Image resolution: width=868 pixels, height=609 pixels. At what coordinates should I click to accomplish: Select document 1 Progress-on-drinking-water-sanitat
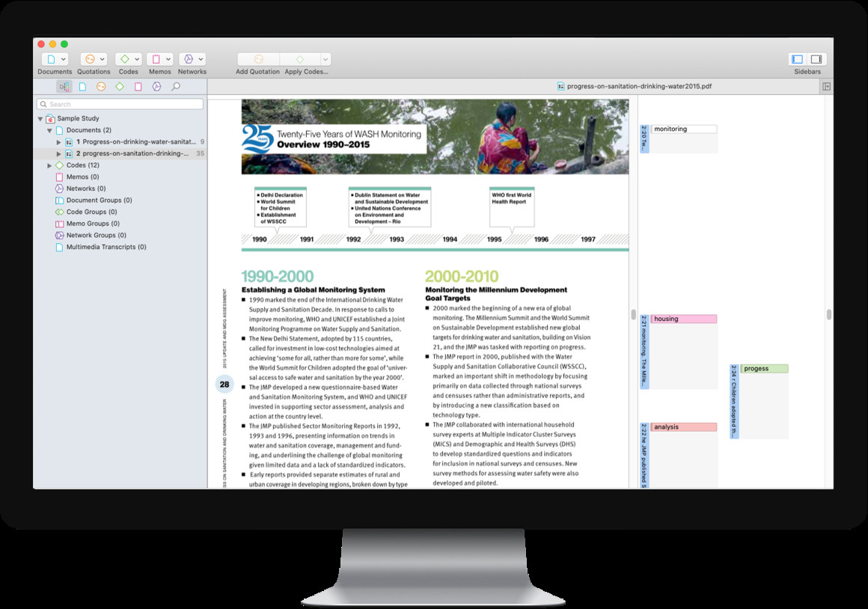click(136, 141)
